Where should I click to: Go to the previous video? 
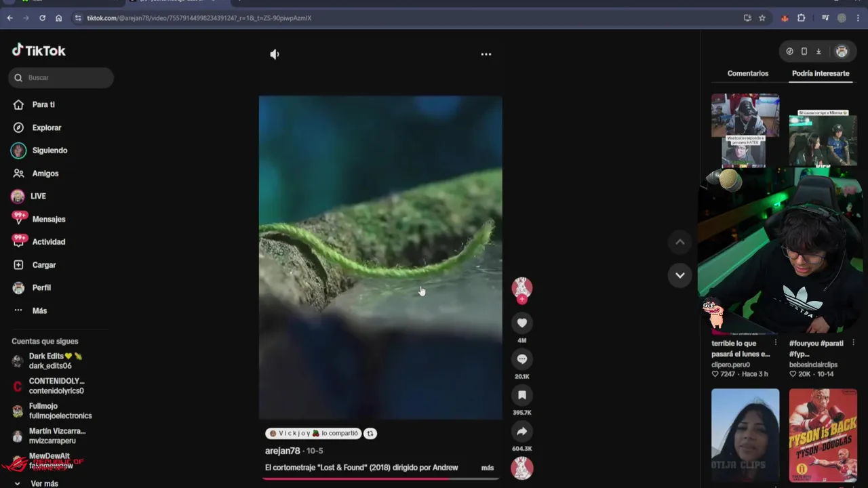679,242
